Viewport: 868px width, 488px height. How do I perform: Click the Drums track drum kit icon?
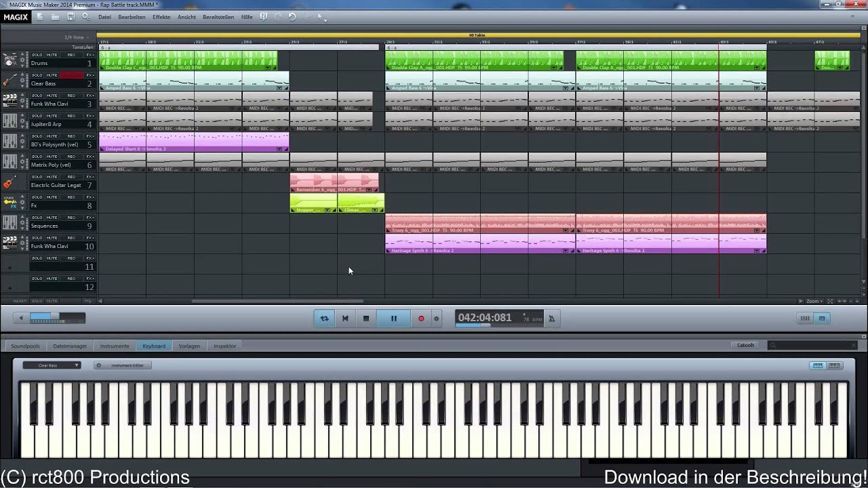(9, 60)
